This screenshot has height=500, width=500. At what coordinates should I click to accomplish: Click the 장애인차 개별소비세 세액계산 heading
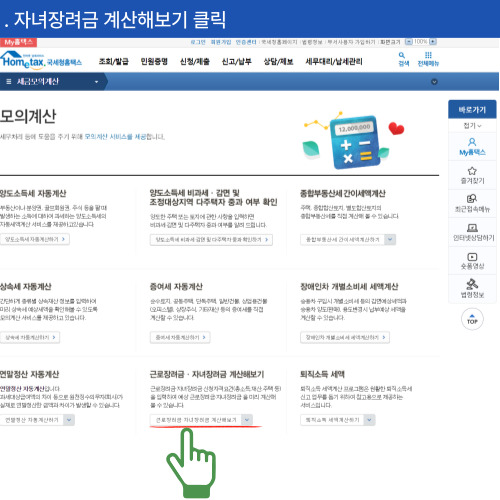(349, 287)
